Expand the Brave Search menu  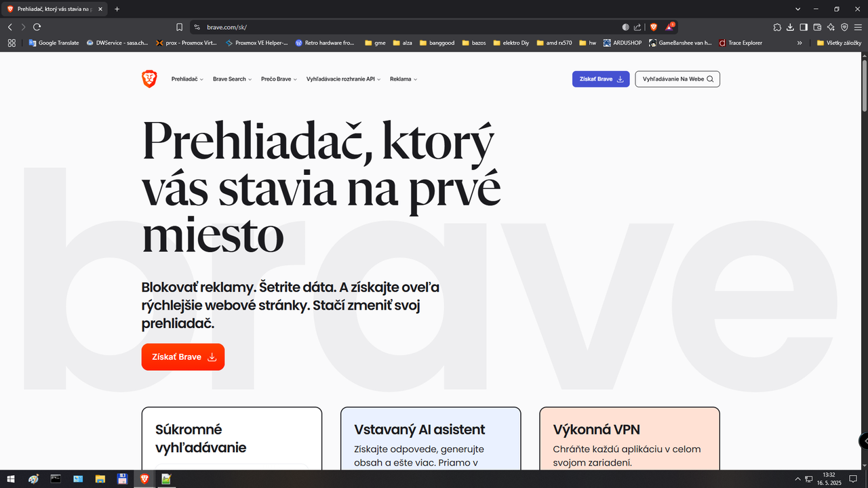(232, 79)
